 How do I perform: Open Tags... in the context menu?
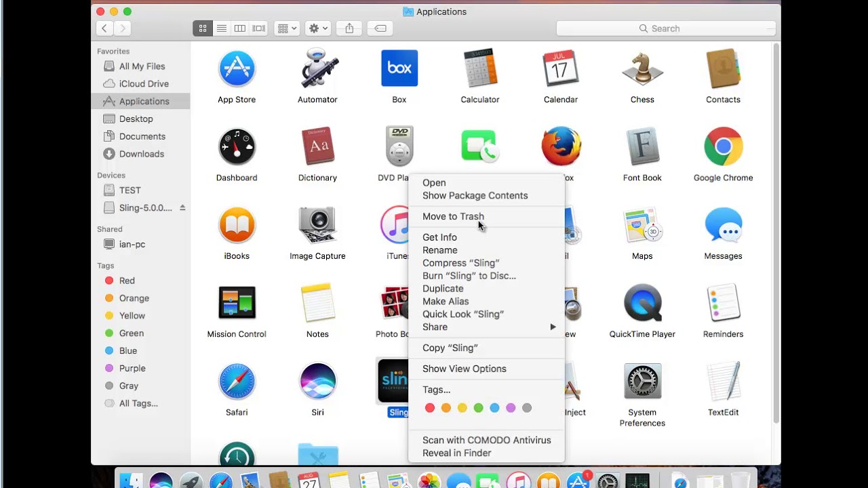coord(436,390)
